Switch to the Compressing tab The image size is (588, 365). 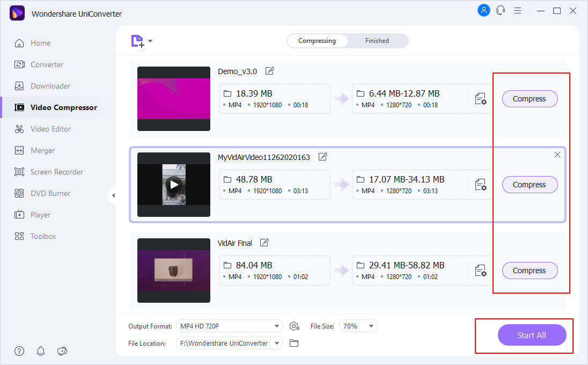(317, 41)
